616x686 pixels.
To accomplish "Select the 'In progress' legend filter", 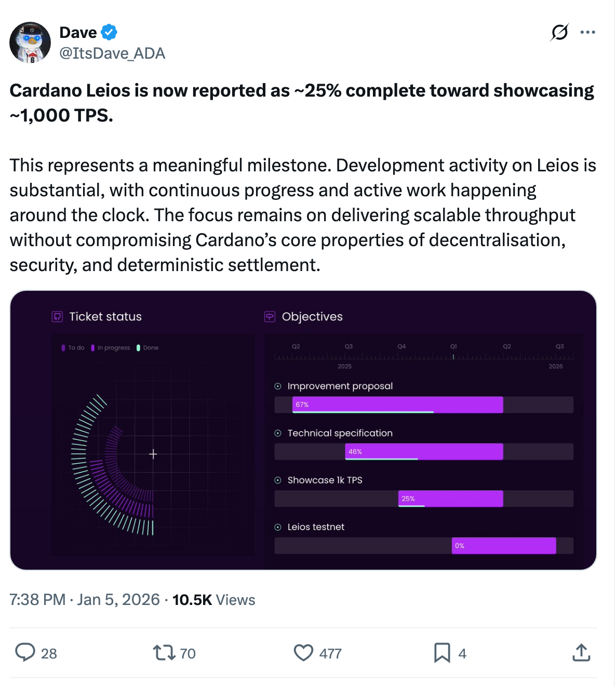I will pos(111,347).
